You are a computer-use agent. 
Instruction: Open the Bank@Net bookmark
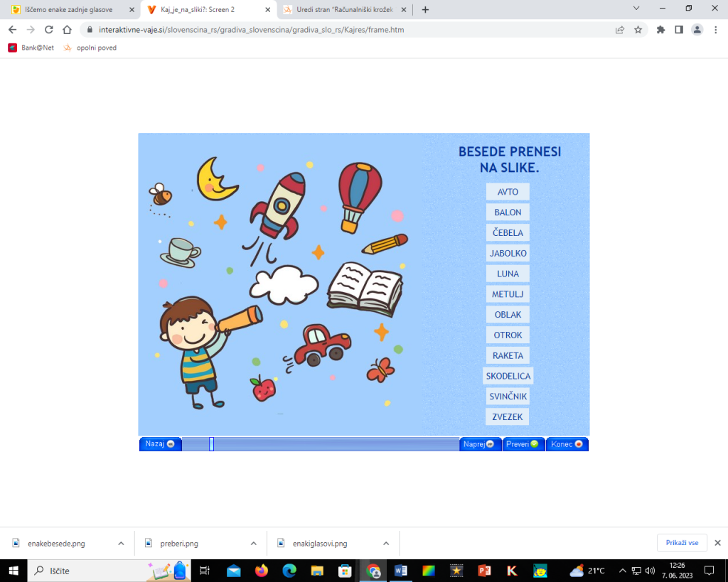click(32, 48)
